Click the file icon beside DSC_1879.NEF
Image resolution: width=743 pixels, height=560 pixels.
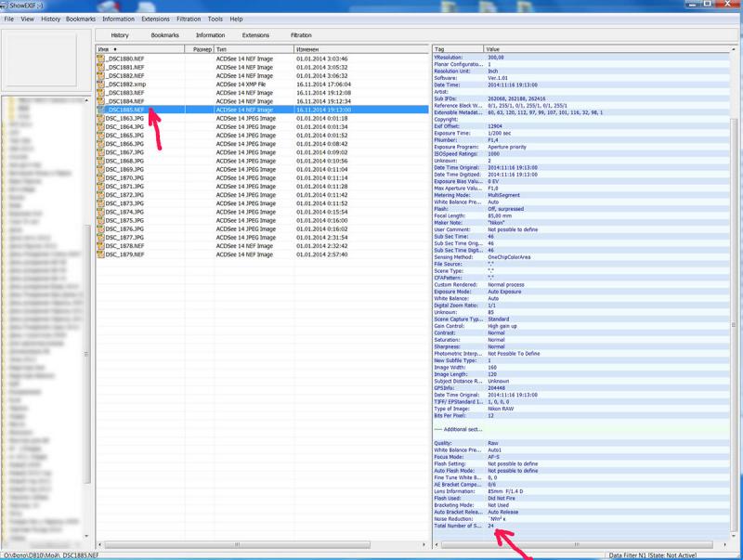100,254
